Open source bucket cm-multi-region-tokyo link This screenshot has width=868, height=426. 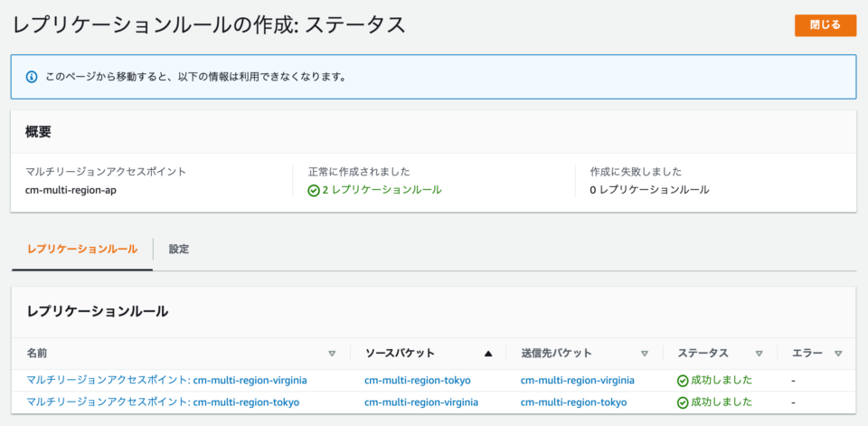(418, 381)
